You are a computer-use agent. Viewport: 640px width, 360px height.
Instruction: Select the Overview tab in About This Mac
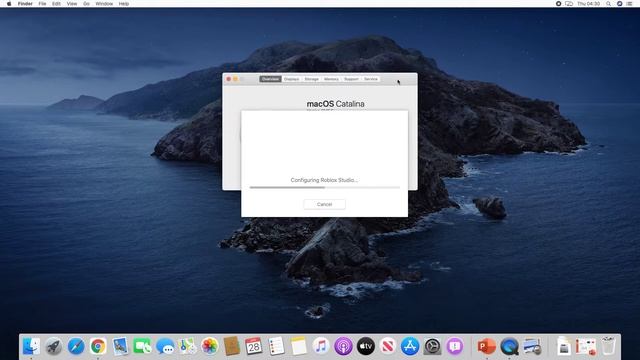[270, 79]
